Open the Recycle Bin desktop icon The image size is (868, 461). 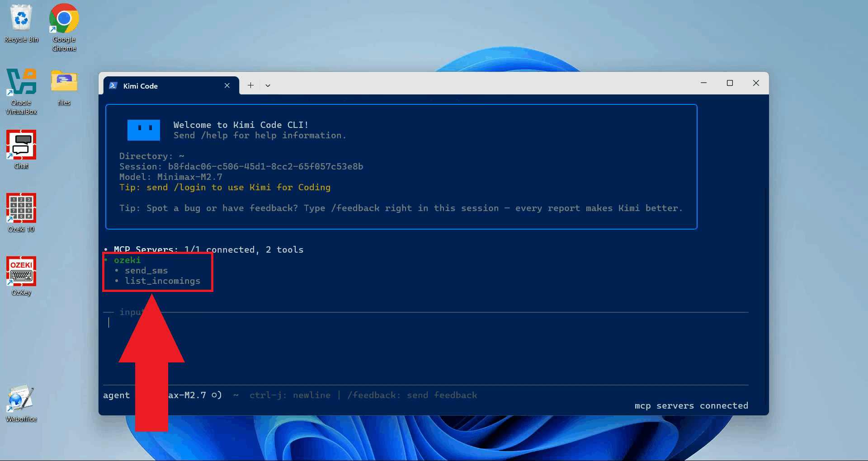tap(21, 24)
